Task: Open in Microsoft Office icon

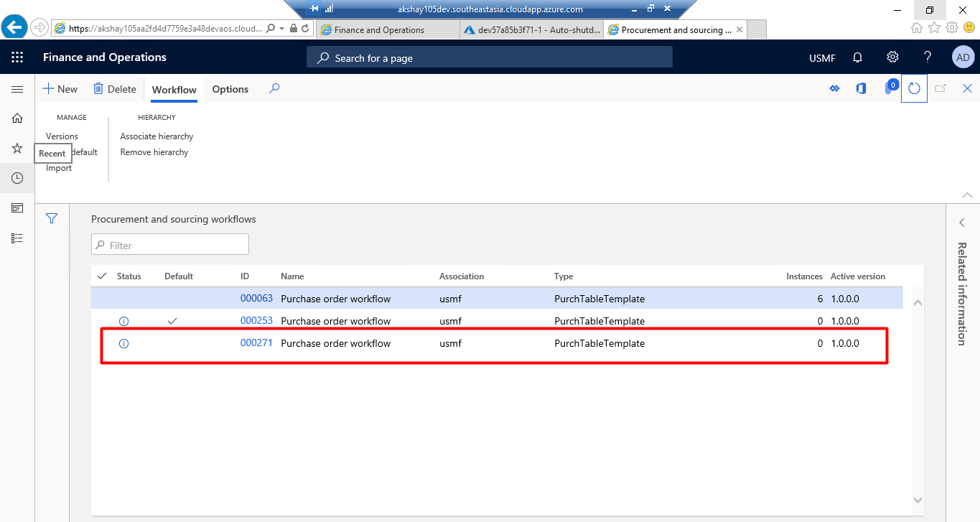Action: (x=861, y=88)
